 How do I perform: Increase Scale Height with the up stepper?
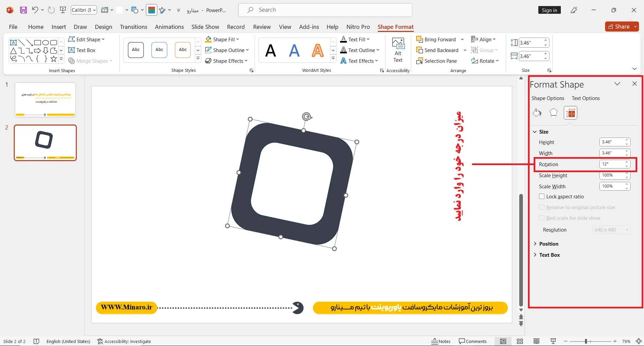point(627,174)
